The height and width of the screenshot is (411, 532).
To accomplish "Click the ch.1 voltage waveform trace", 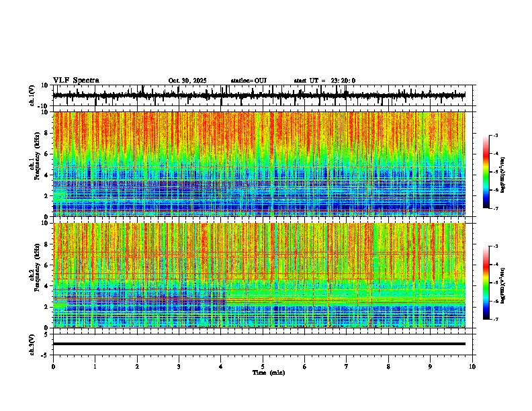I will 259,95.
